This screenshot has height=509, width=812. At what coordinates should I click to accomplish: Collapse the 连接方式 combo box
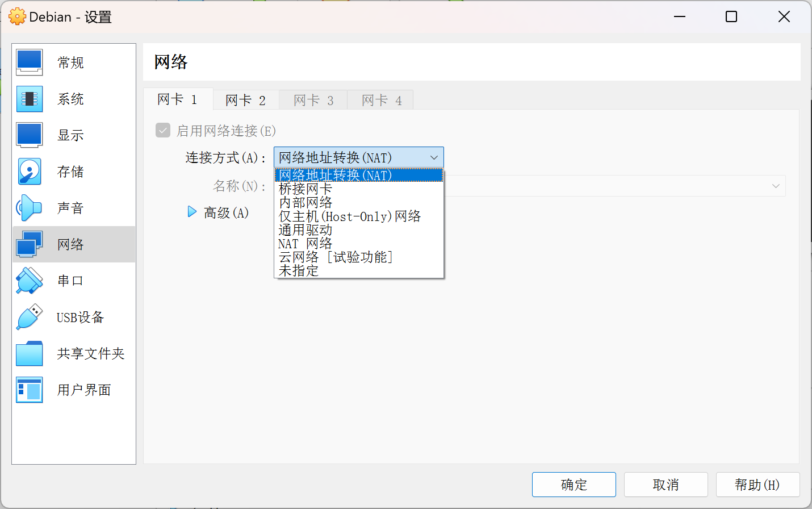coord(359,157)
